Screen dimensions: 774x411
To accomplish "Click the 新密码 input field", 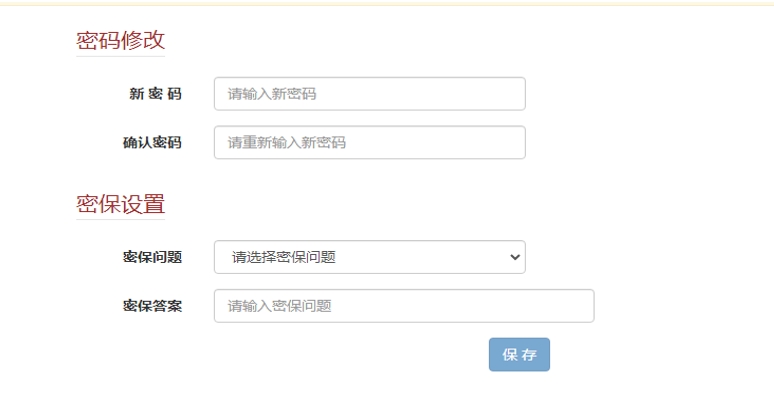I will click(369, 94).
